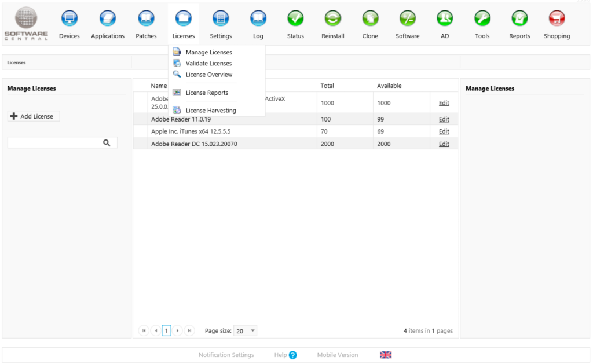The image size is (593, 364).
Task: Open the Page size dropdown
Action: point(246,331)
